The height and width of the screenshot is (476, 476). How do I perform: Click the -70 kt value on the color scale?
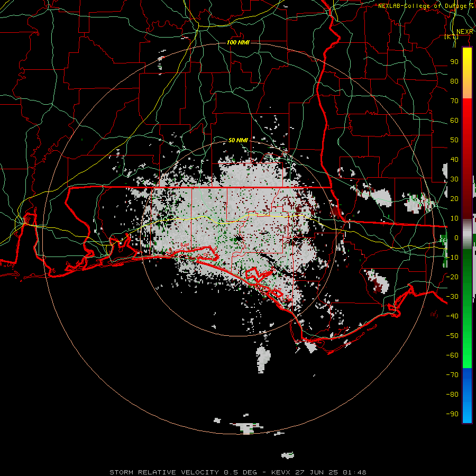point(452,375)
